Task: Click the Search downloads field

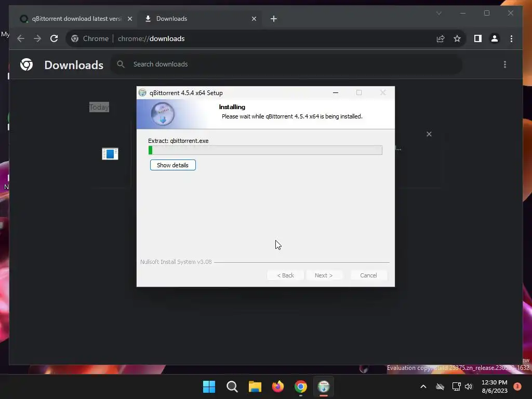Action: click(x=287, y=64)
